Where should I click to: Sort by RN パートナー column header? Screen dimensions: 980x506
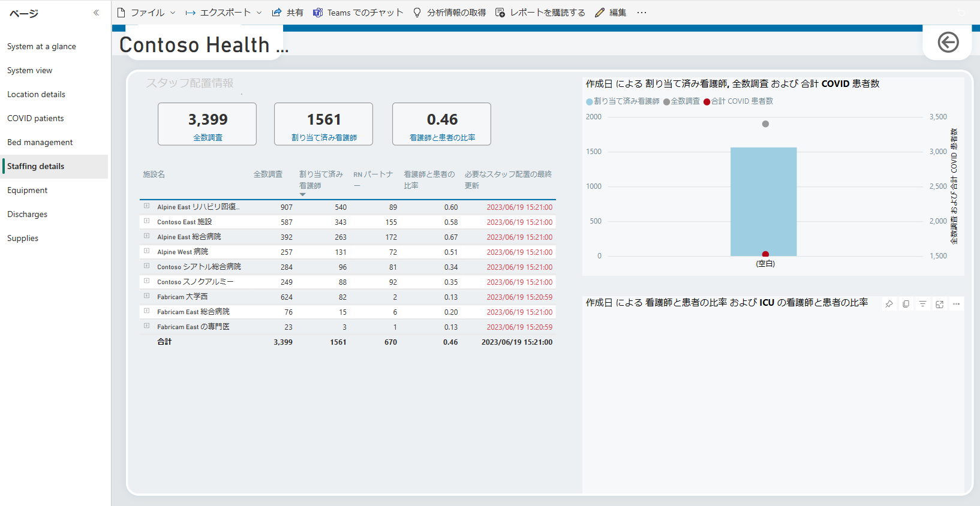click(373, 180)
